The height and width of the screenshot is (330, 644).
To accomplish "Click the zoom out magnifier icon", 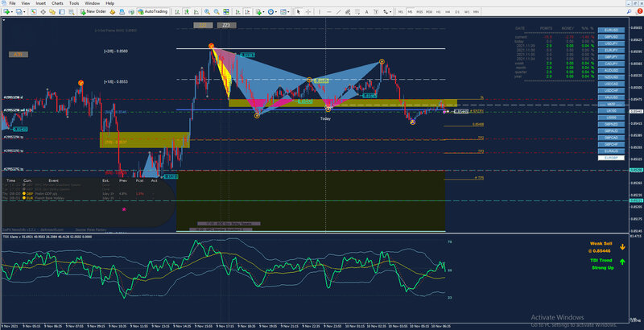I will (217, 12).
